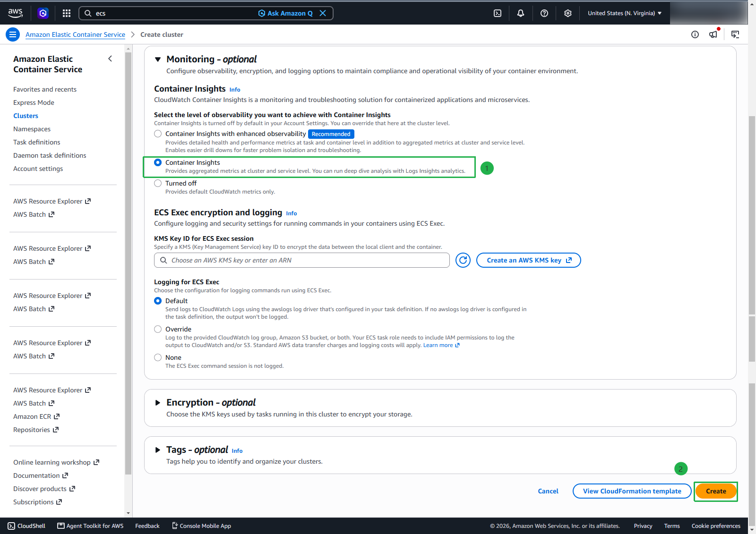
Task: Open Console Mobile App in footer
Action: pos(201,526)
